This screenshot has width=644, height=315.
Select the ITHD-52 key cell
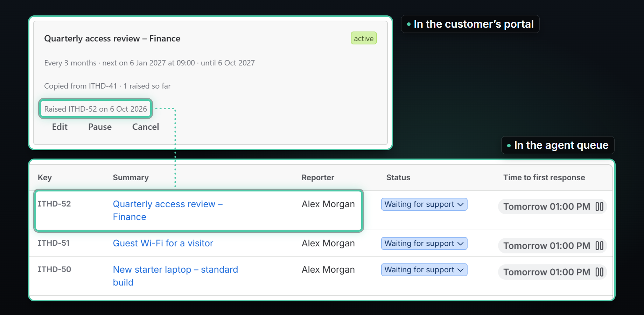click(x=54, y=204)
